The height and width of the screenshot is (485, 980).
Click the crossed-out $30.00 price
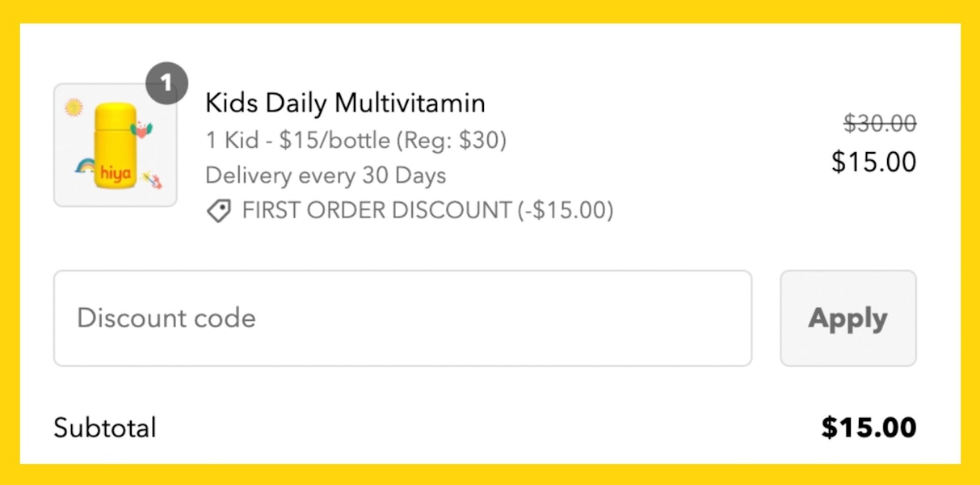click(880, 124)
